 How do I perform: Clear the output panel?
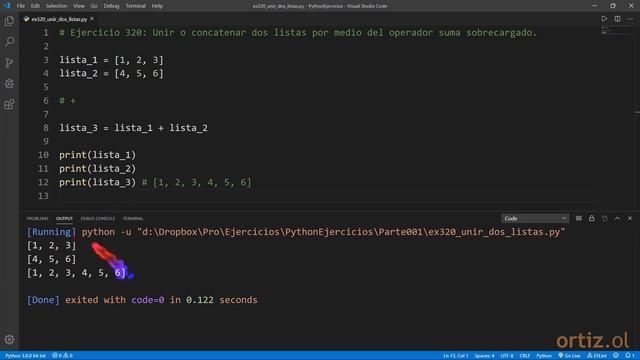coord(579,218)
